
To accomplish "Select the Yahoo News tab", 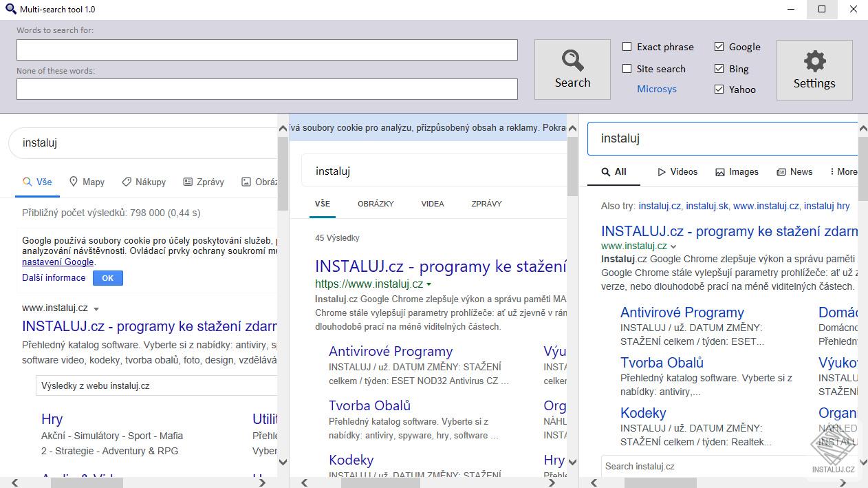I will coord(794,172).
